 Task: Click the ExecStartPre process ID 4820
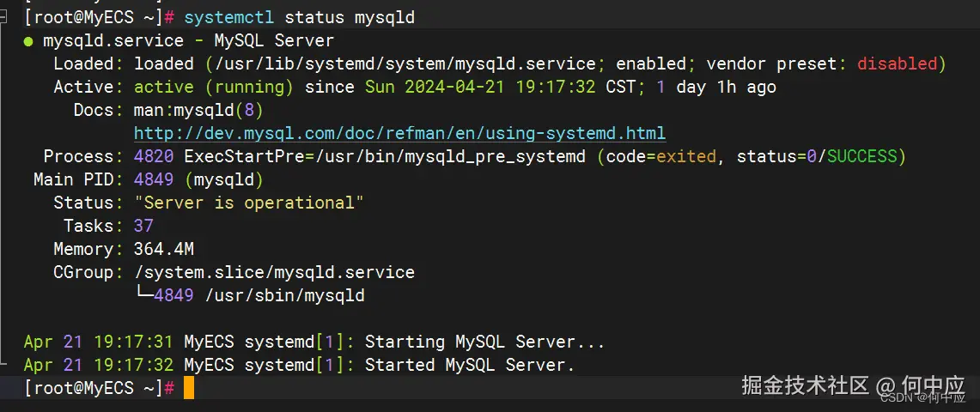(x=154, y=156)
